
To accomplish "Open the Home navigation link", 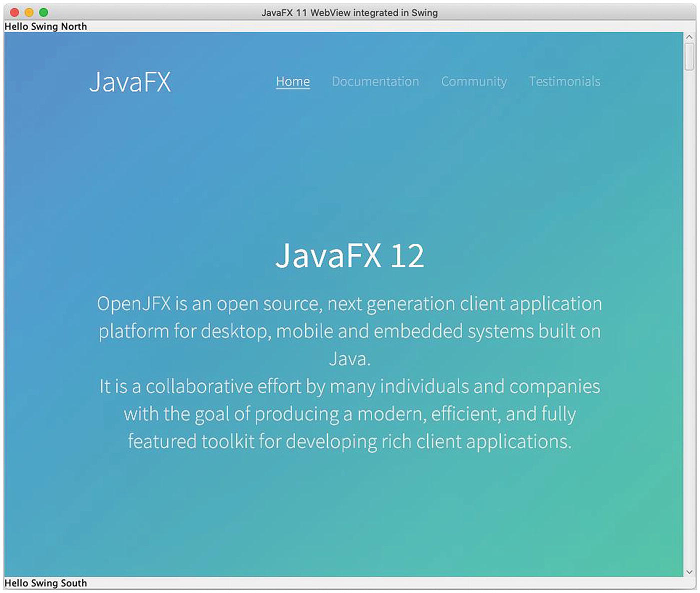I will coord(293,81).
